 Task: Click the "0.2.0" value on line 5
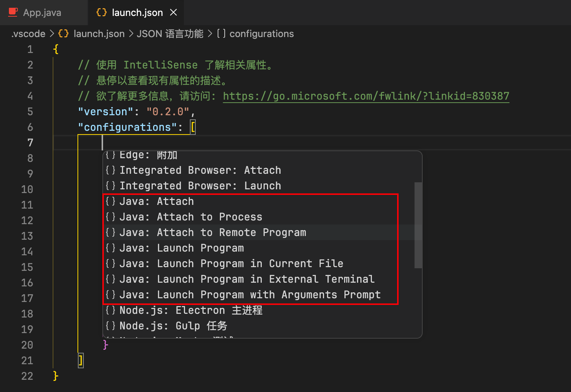click(168, 112)
